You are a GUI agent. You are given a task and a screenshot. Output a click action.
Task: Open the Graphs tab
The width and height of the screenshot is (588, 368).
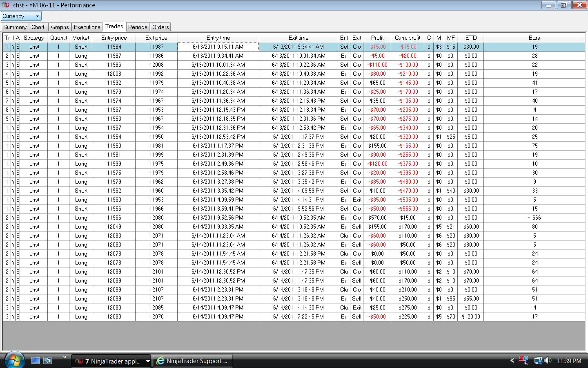(60, 27)
